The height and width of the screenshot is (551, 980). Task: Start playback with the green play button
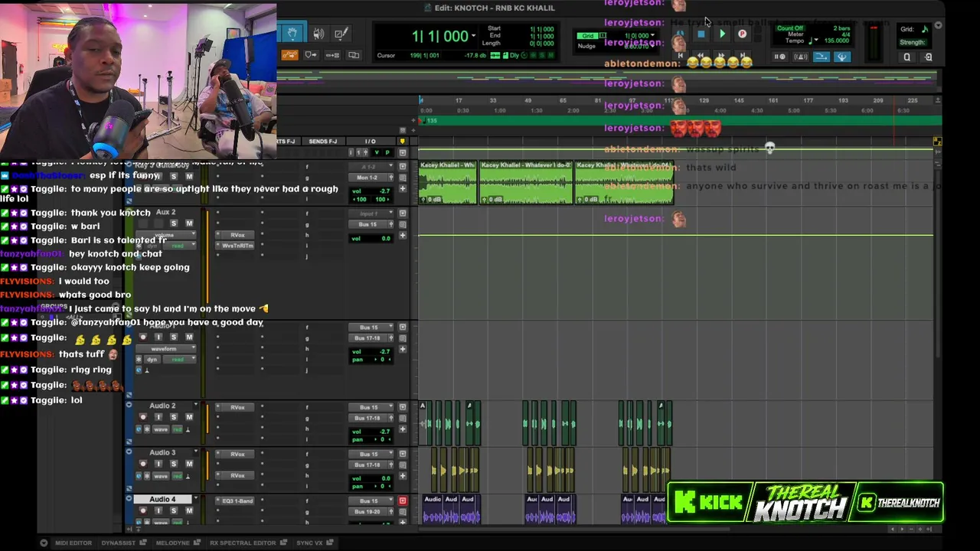coord(722,34)
